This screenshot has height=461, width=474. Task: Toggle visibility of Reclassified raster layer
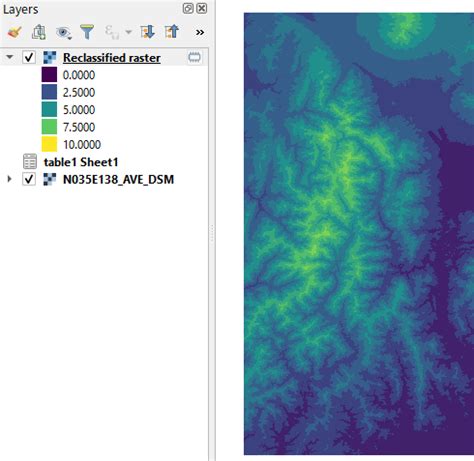pos(29,57)
